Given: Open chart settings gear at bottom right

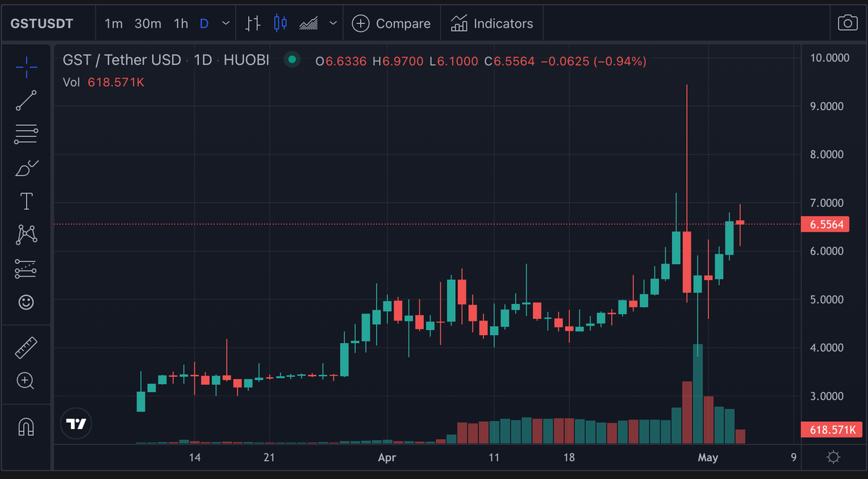Looking at the screenshot, I should 833,457.
